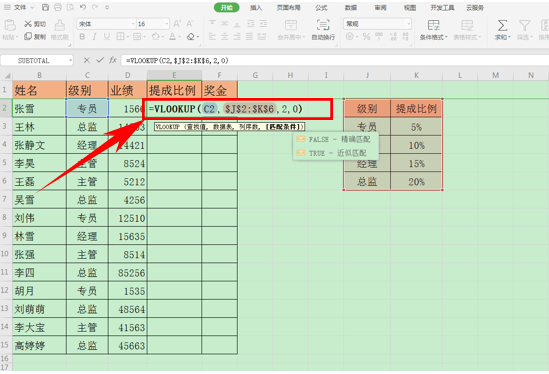Click the align middle vertically icon
This screenshot has width=549, height=374.
pos(225,23)
